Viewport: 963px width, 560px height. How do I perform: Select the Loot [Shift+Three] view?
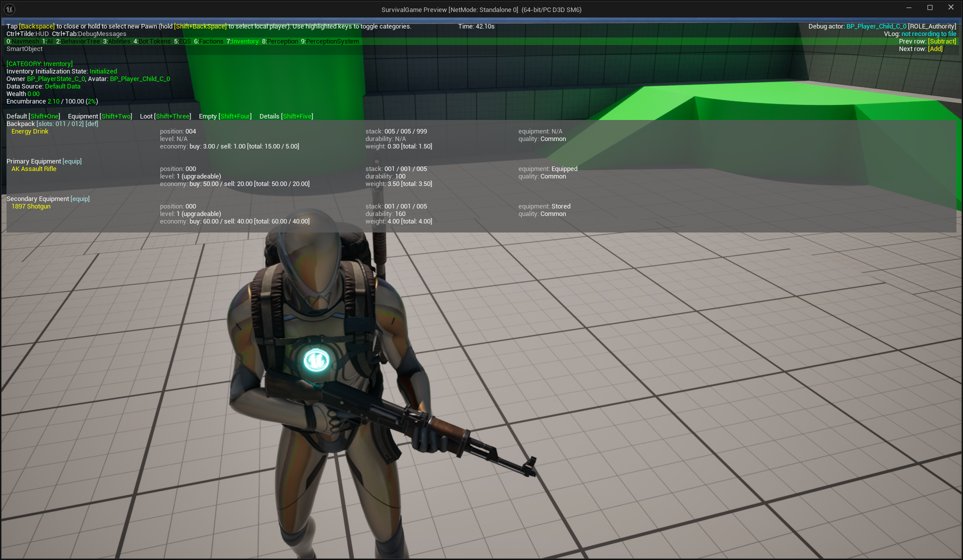tap(165, 116)
